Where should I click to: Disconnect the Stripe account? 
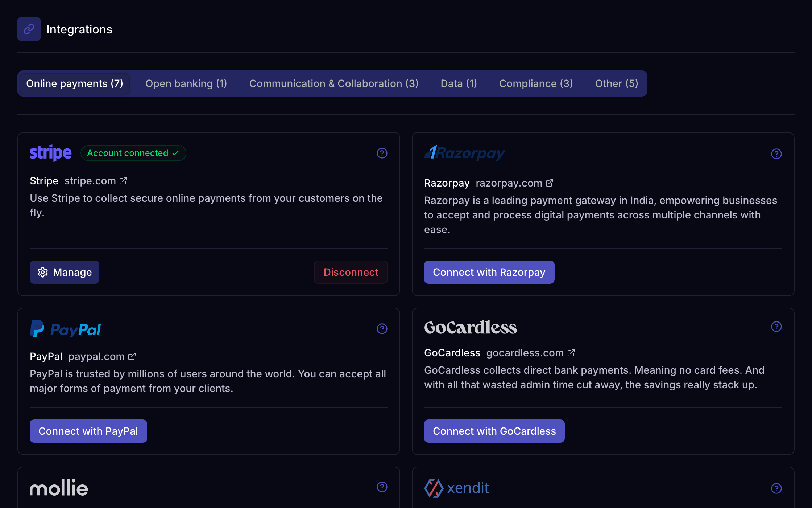(x=351, y=272)
